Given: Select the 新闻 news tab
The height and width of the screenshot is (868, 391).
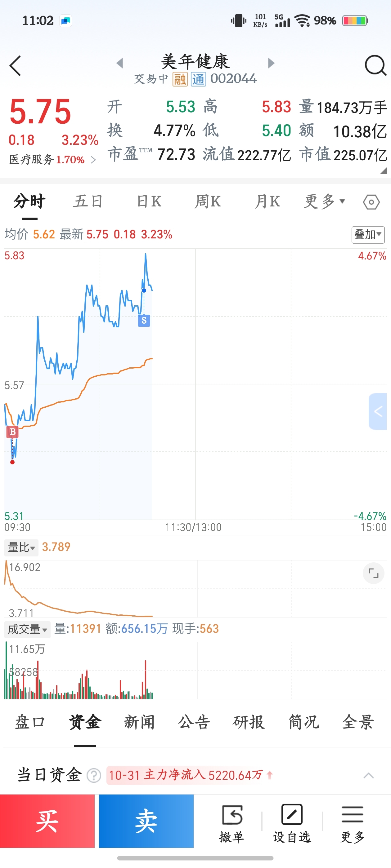Looking at the screenshot, I should tap(139, 722).
